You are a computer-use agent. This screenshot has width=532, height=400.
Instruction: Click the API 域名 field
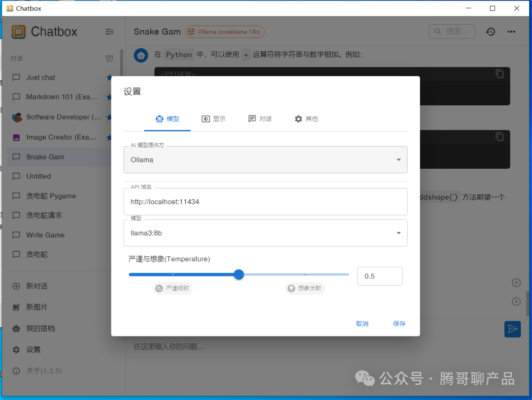pyautogui.click(x=266, y=202)
